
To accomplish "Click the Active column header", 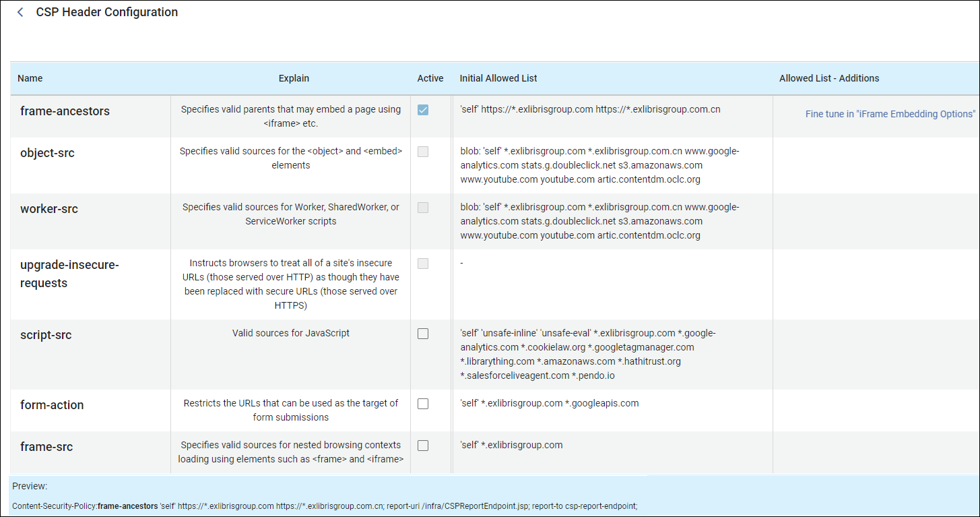I will point(430,78).
